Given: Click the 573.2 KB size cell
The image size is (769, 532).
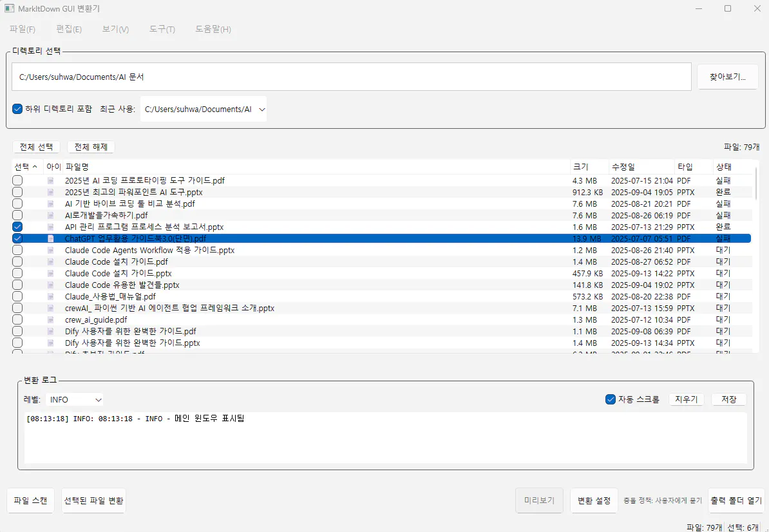Looking at the screenshot, I should tap(587, 297).
